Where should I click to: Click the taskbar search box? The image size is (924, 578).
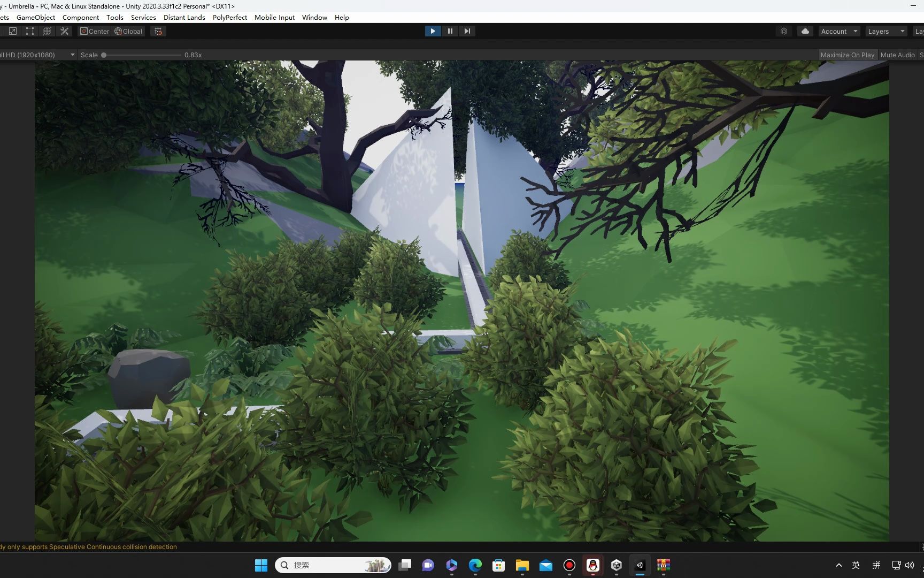tap(333, 565)
